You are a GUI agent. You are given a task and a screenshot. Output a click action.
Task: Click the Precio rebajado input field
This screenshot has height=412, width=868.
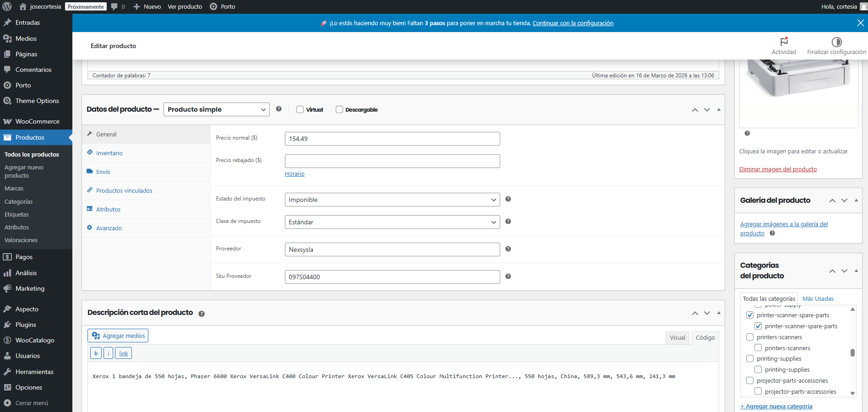(392, 161)
